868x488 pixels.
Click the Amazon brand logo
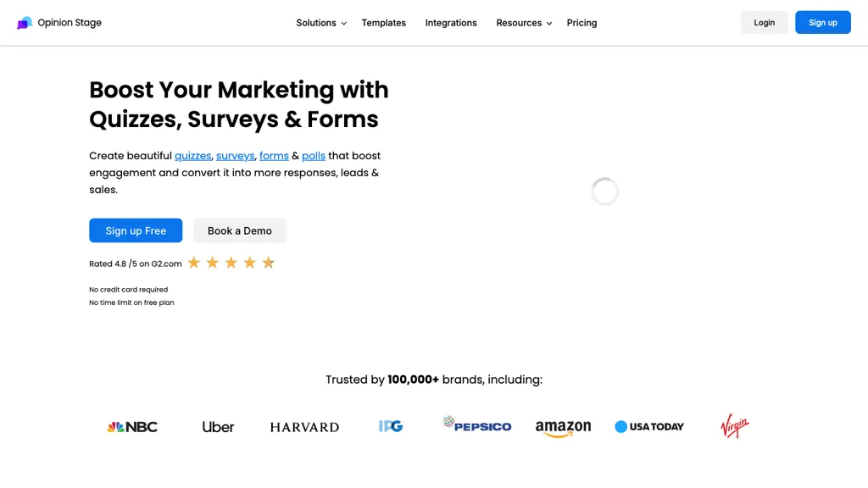tap(563, 428)
